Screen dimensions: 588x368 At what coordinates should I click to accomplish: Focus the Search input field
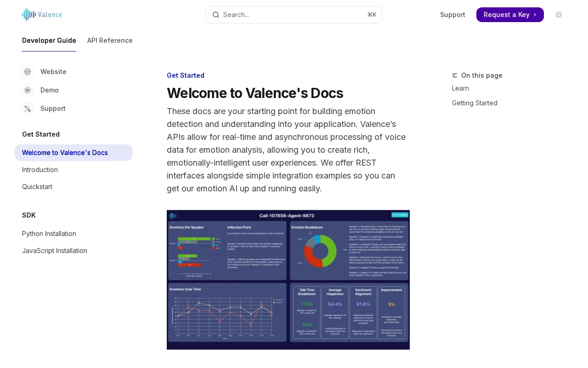pyautogui.click(x=294, y=15)
